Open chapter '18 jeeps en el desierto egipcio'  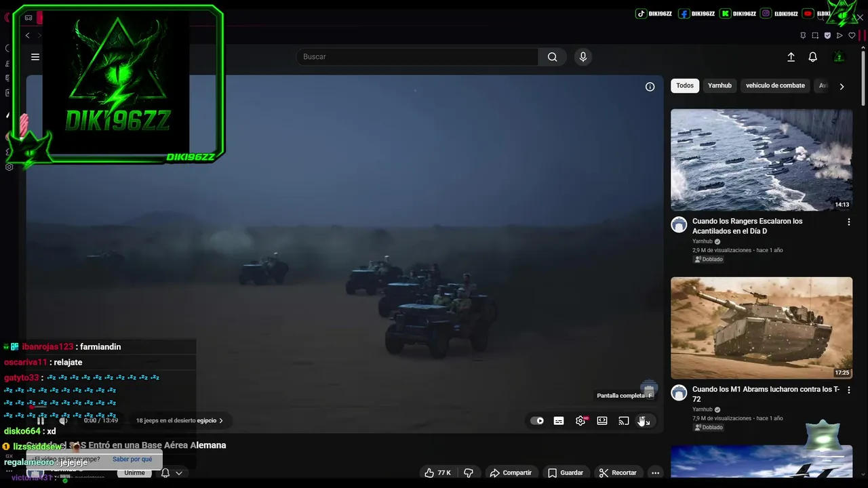tap(180, 420)
